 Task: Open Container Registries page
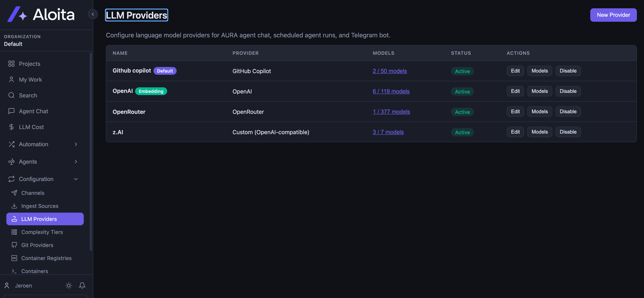tap(45, 258)
